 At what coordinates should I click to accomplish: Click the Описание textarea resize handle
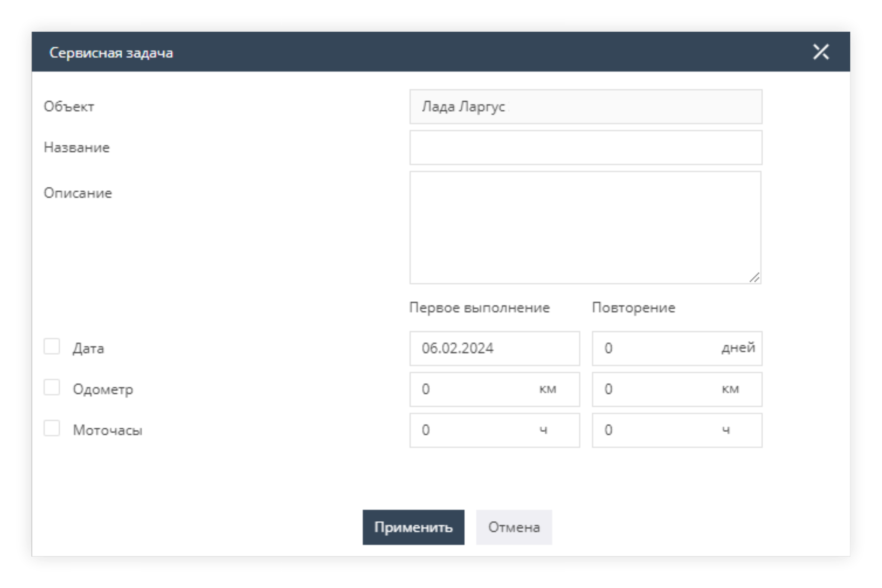click(x=755, y=278)
